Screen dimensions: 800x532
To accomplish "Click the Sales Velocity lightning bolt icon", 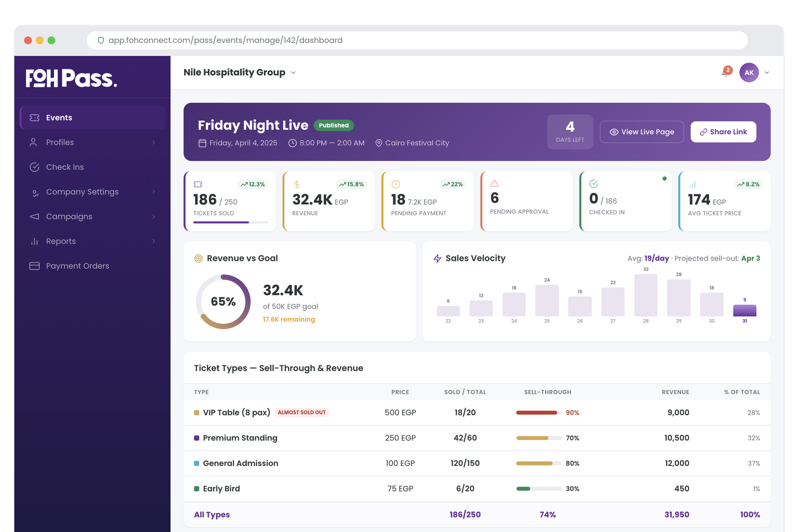I will pos(437,258).
